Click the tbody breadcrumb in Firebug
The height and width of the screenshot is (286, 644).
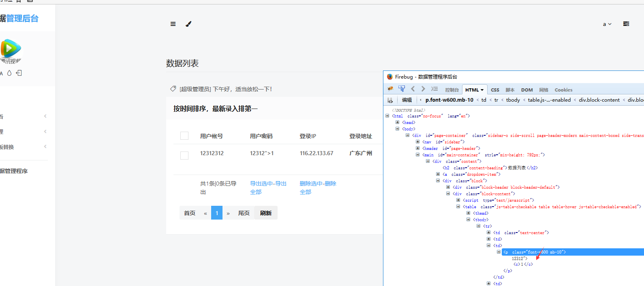513,100
